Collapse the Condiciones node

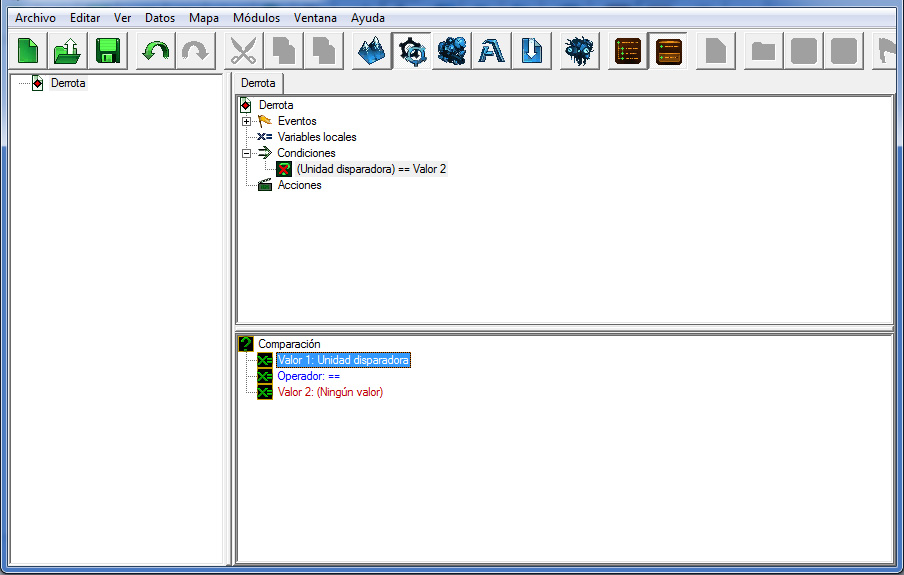(x=246, y=153)
